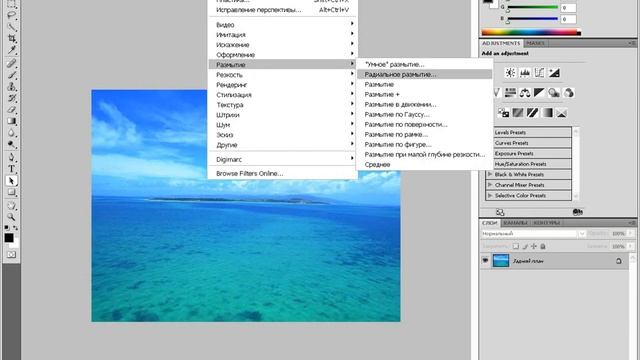
Task: Toggle lock image pixels brush icon
Action: 525,246
